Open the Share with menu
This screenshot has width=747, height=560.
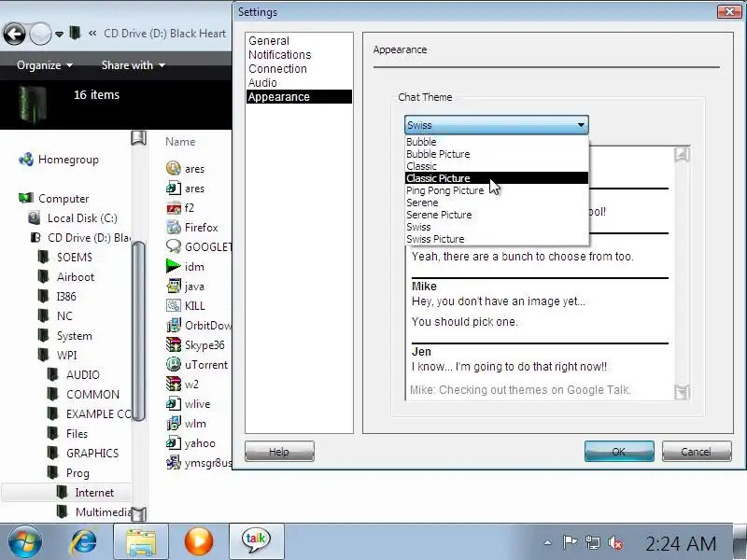coord(133,65)
